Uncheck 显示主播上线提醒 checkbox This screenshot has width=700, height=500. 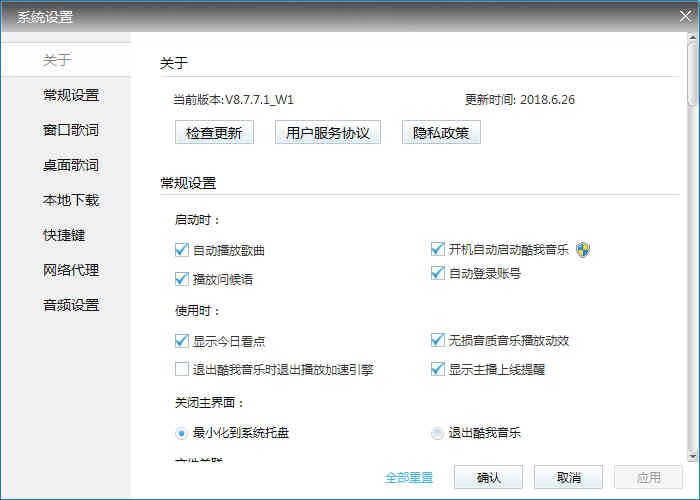(437, 369)
